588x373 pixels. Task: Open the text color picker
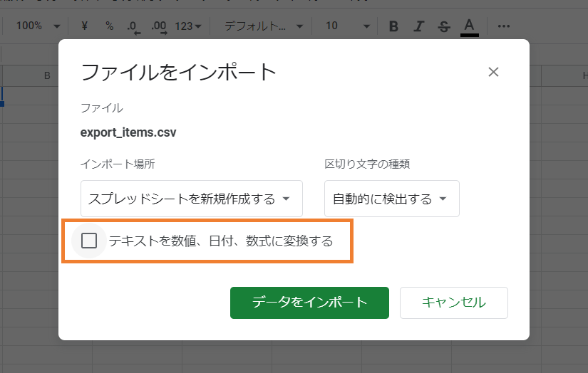tap(469, 26)
